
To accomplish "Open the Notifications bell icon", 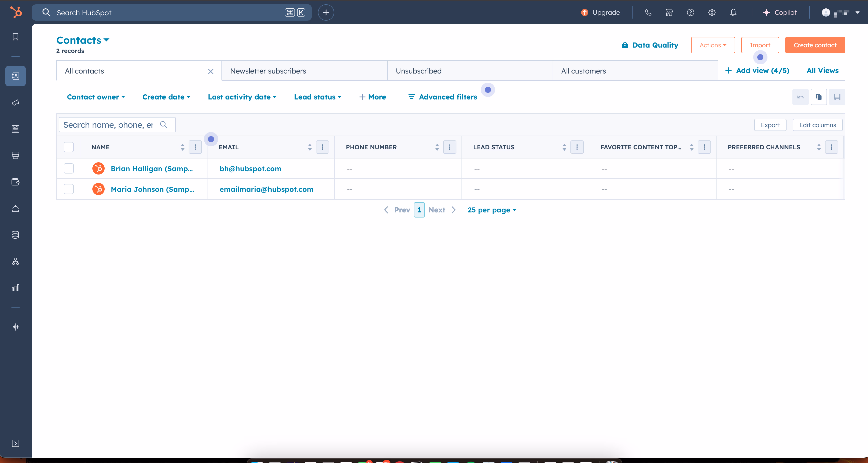I will (733, 12).
